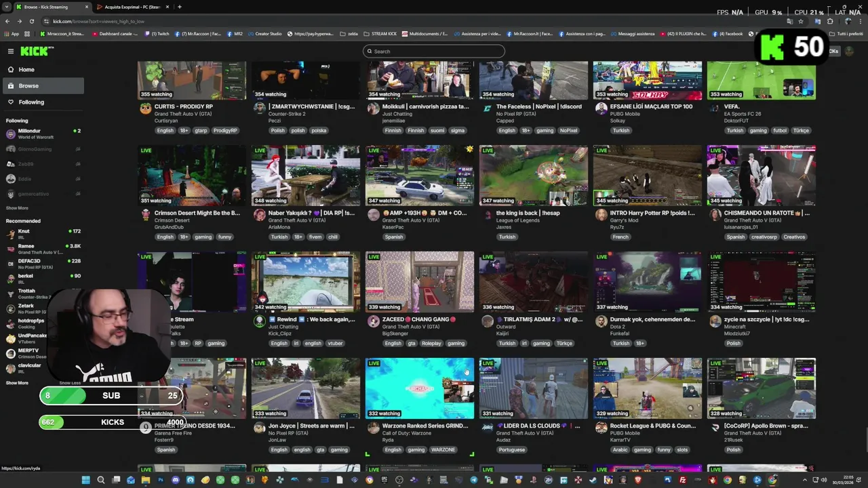Close the Acquista Exoprimal tab

tap(169, 7)
